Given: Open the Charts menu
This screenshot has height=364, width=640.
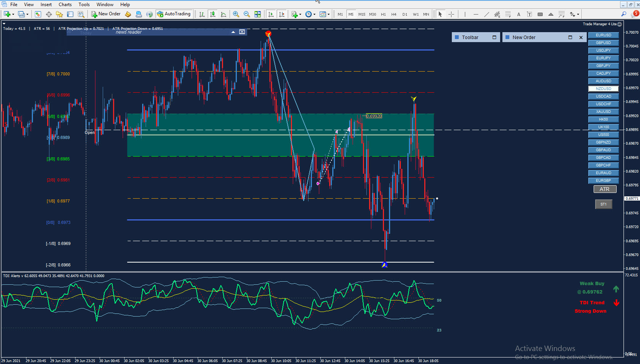Looking at the screenshot, I should coord(65,5).
